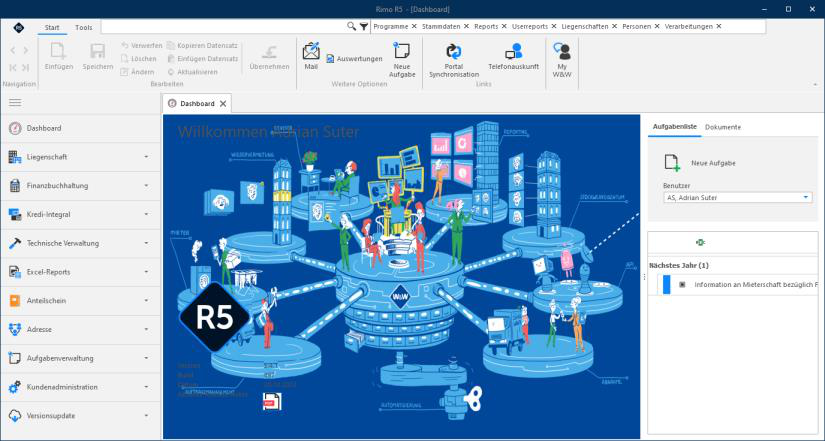Expand the Anteilschein sidebar arrow

[x=146, y=300]
